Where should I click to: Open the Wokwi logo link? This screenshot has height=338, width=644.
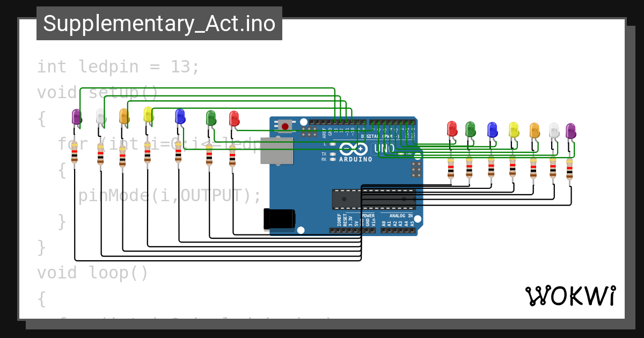pyautogui.click(x=570, y=296)
